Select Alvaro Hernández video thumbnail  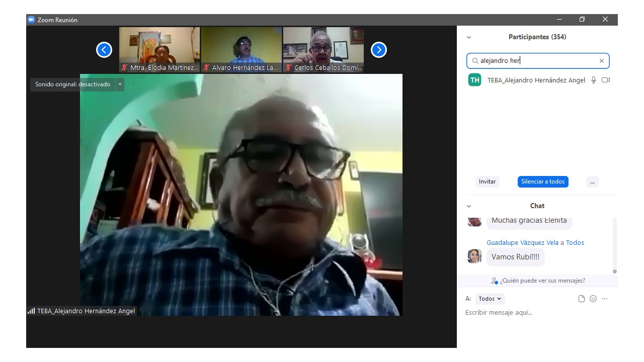tap(242, 50)
